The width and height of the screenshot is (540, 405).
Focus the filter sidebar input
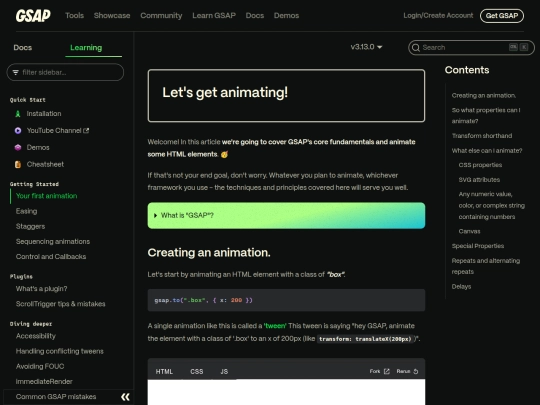[65, 72]
